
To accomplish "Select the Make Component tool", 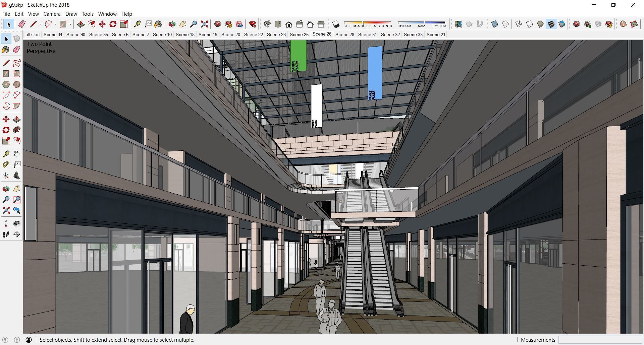I will tap(17, 39).
